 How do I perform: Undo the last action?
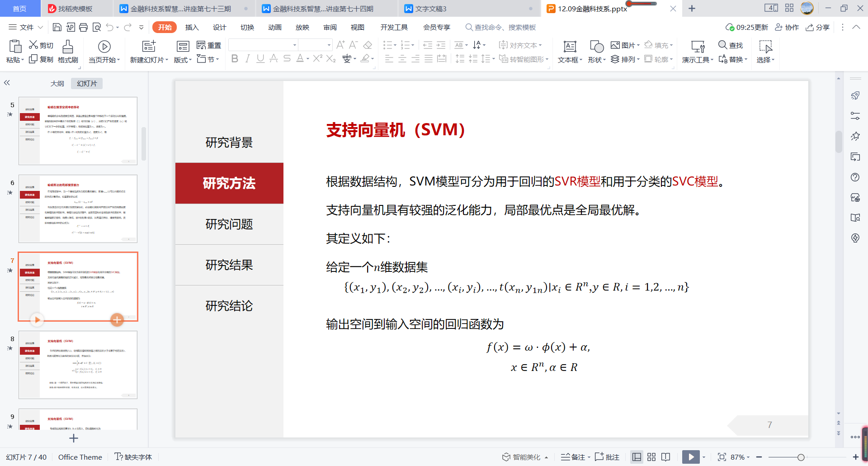[x=109, y=27]
